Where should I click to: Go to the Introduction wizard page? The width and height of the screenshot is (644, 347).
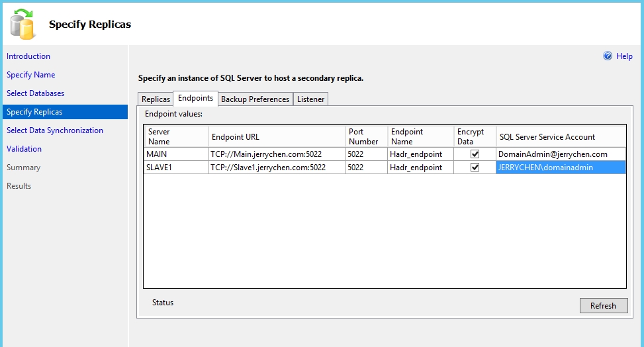[28, 56]
